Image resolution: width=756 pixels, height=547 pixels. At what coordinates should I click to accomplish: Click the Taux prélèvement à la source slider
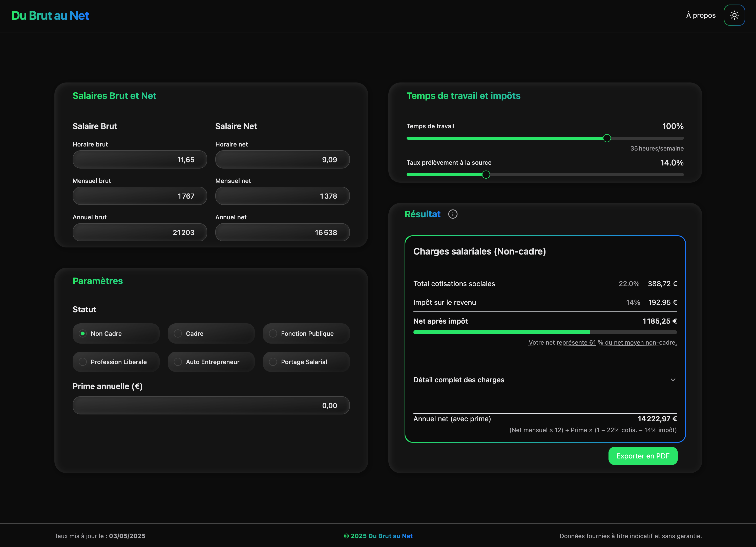point(545,174)
